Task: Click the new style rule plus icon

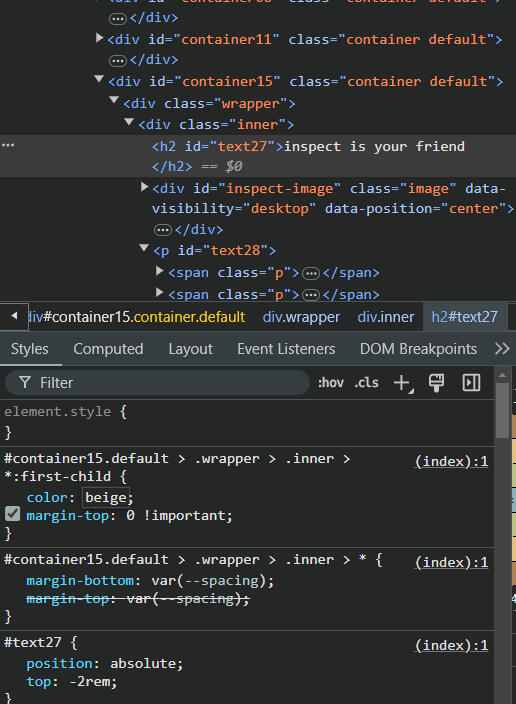Action: 403,383
